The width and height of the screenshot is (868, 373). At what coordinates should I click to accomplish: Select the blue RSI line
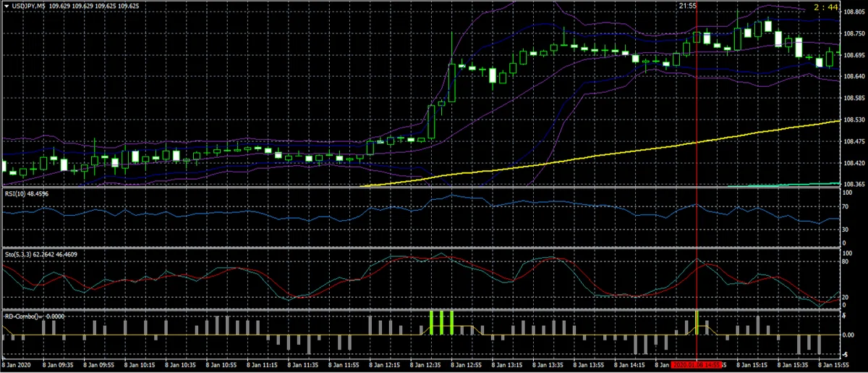[x=420, y=208]
